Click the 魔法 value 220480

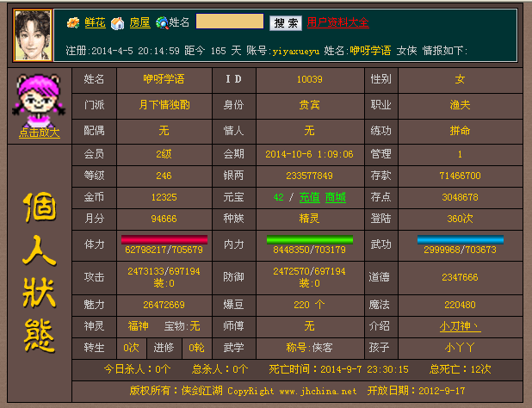click(x=460, y=305)
